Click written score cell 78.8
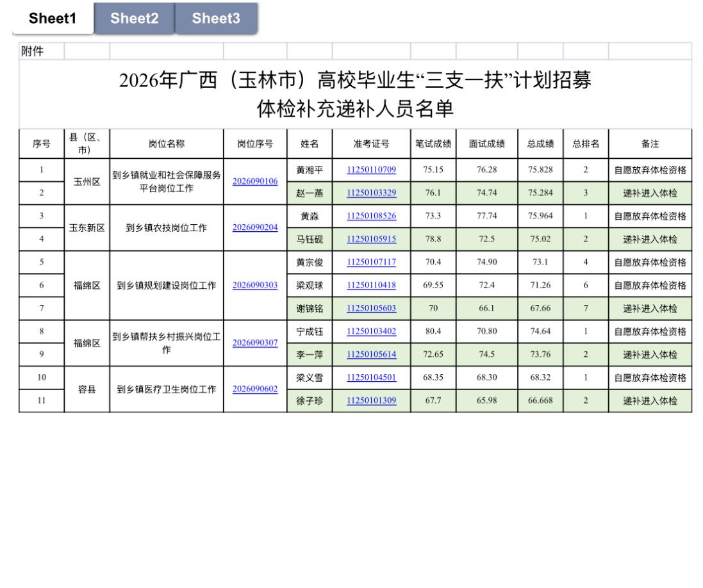This screenshot has width=703, height=588. pos(433,240)
